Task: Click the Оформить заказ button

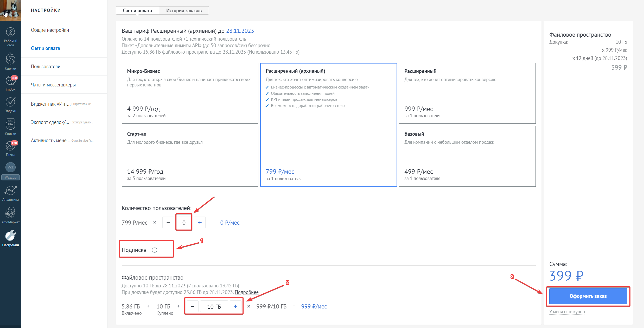Action: [588, 296]
